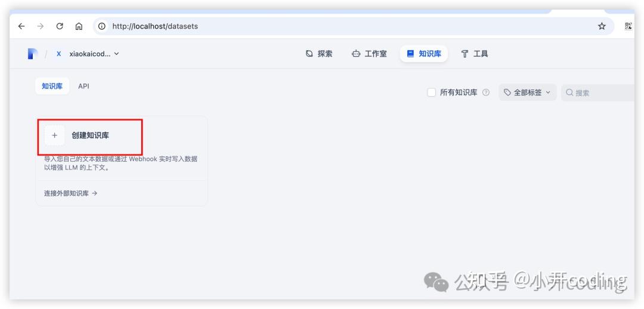Click the help icon beside 所有知识库

(x=486, y=92)
